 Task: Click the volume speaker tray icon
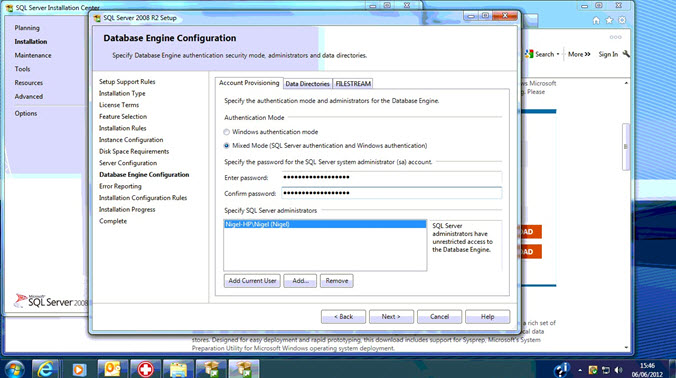point(619,370)
